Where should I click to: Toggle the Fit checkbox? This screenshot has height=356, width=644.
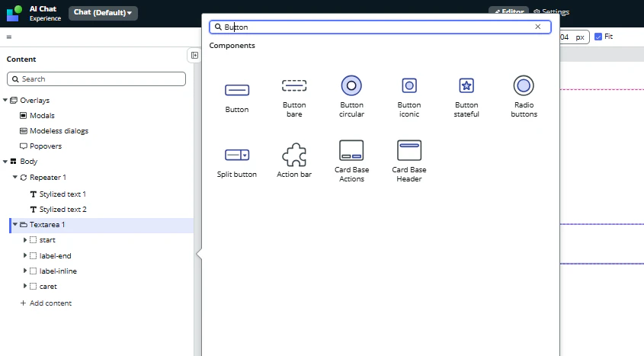point(598,37)
